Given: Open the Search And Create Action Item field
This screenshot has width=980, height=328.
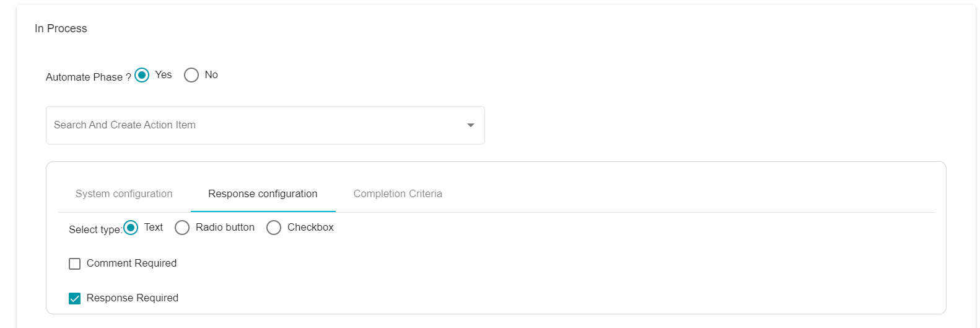Looking at the screenshot, I should click(x=265, y=125).
